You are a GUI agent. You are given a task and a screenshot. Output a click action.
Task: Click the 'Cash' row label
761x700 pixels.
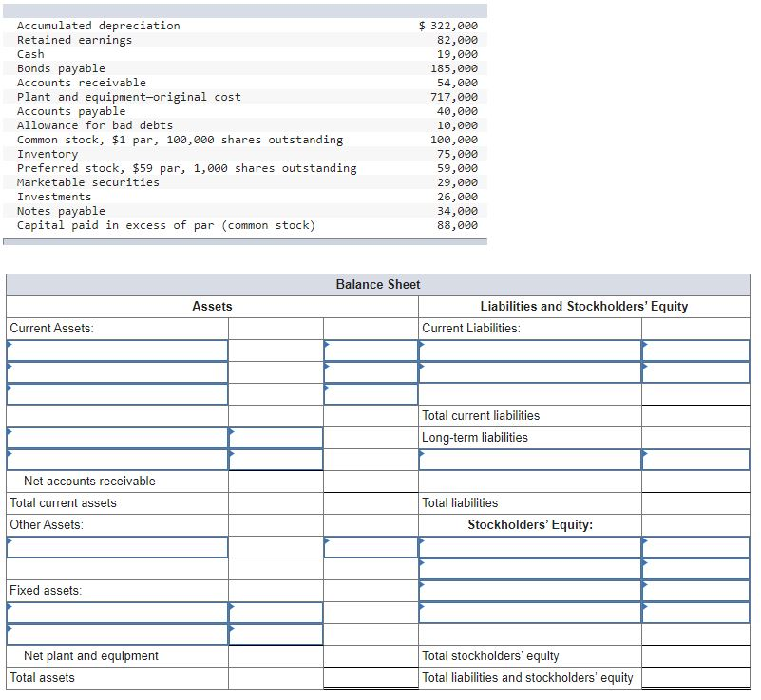point(30,54)
